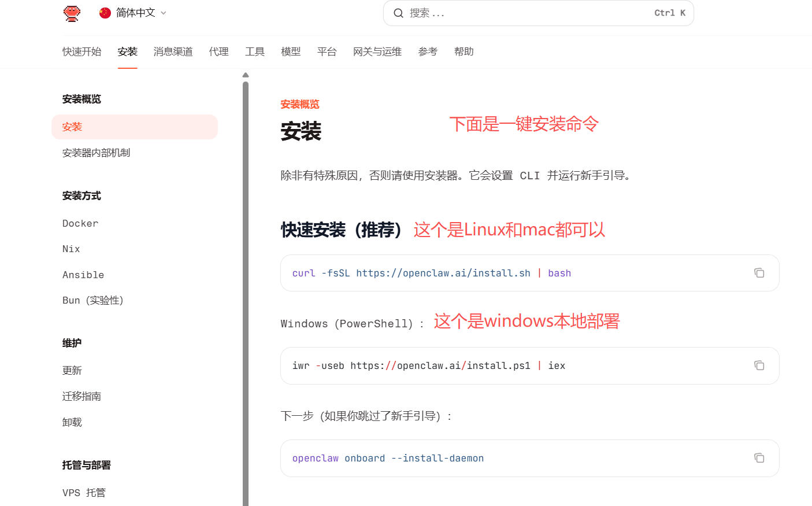
Task: Click the magnifier icon in the search bar
Action: click(x=399, y=13)
